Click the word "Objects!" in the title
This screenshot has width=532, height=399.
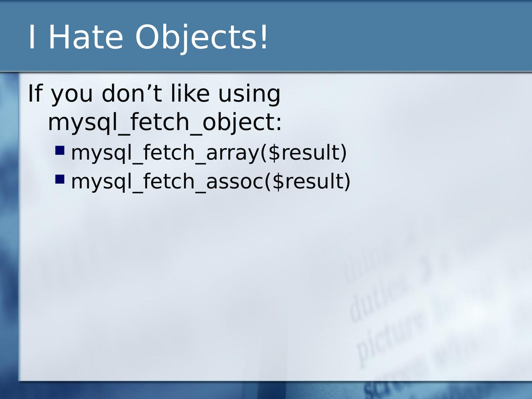tap(202, 37)
